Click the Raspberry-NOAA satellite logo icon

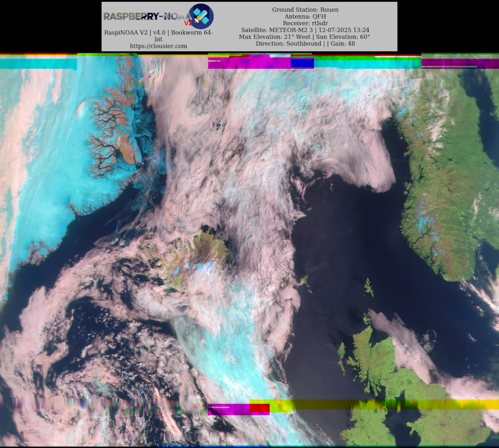(201, 16)
